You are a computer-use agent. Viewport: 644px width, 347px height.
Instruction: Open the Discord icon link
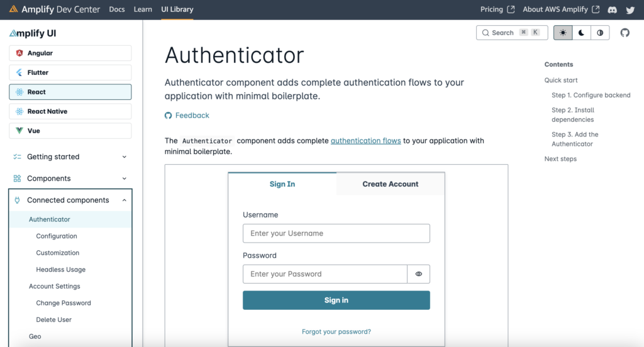[613, 9]
